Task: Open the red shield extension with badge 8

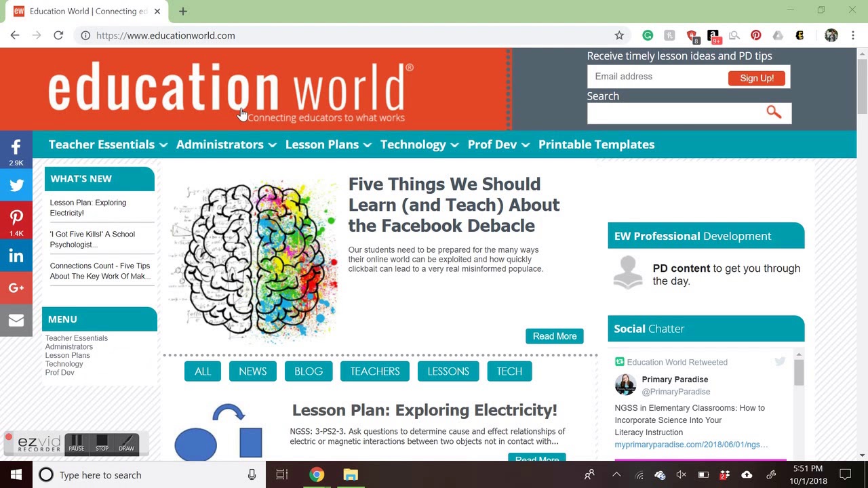Action: [692, 36]
